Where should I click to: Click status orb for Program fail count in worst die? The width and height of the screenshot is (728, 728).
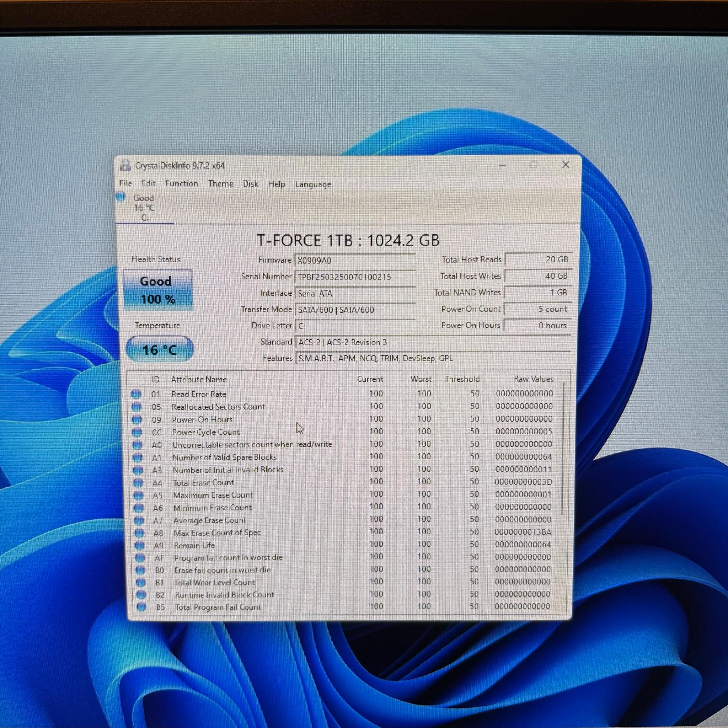140,558
